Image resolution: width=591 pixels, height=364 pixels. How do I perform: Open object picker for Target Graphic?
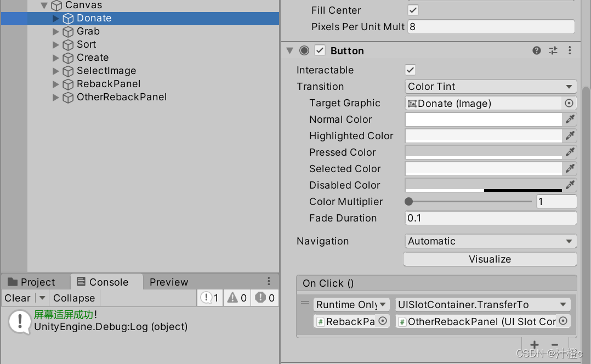click(x=569, y=103)
